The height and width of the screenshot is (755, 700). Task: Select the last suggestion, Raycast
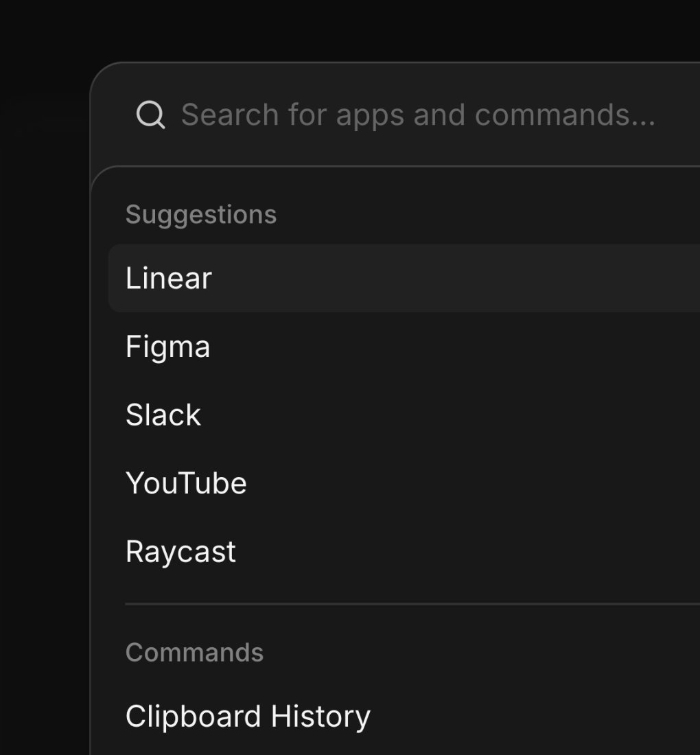[x=404, y=552]
